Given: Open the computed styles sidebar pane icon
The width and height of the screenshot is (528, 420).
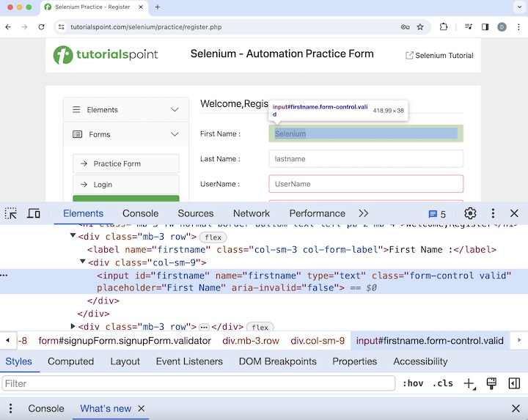Looking at the screenshot, I should [x=514, y=383].
